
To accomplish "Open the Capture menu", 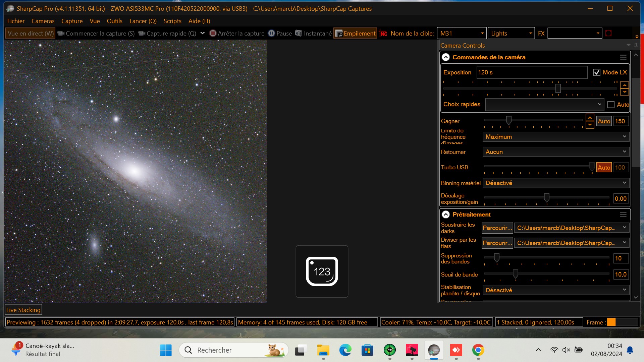I will (72, 21).
